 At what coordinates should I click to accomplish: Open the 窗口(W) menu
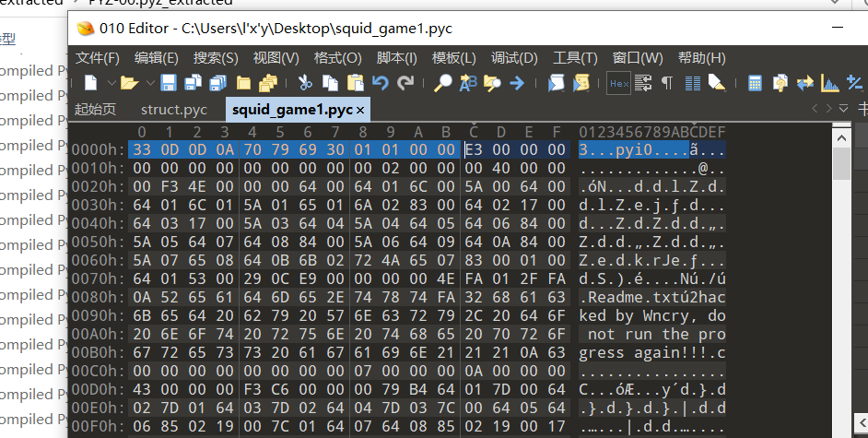coord(638,58)
